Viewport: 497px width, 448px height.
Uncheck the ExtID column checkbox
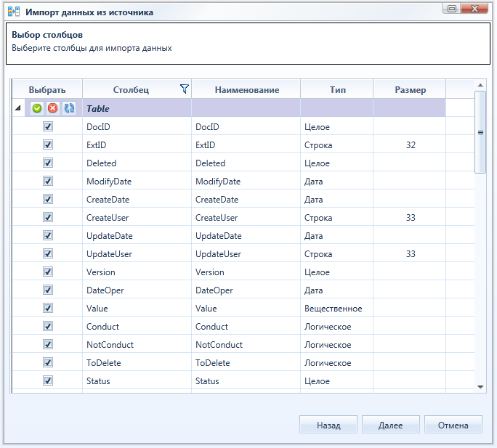coord(48,144)
